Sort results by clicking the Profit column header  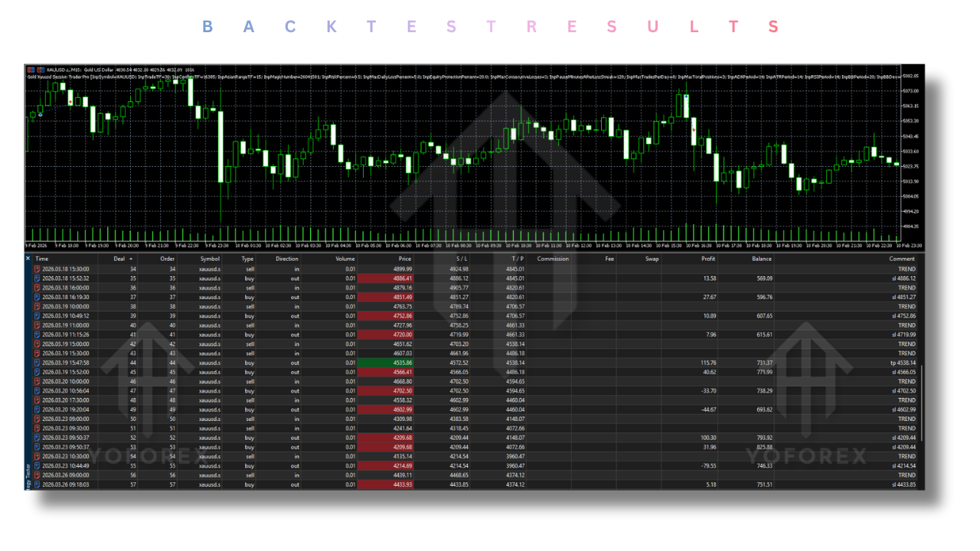708,259
